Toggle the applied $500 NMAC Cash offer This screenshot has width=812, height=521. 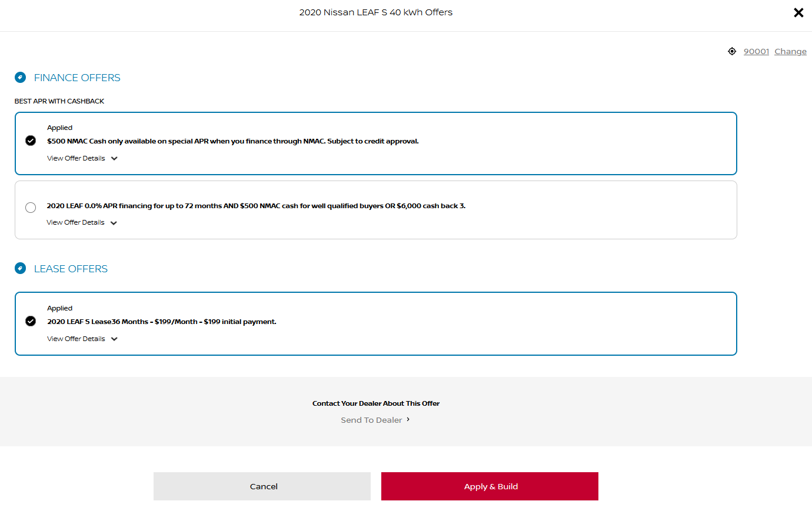point(31,141)
